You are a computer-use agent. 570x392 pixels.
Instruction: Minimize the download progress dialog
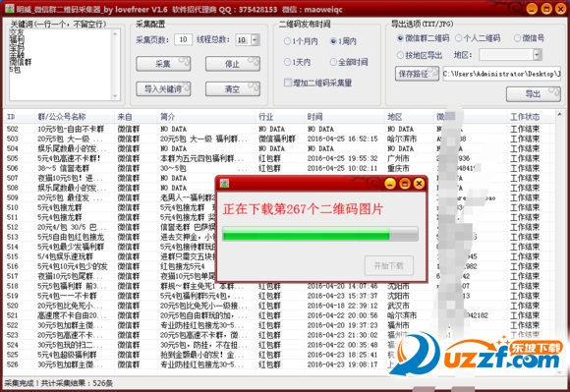390,184
